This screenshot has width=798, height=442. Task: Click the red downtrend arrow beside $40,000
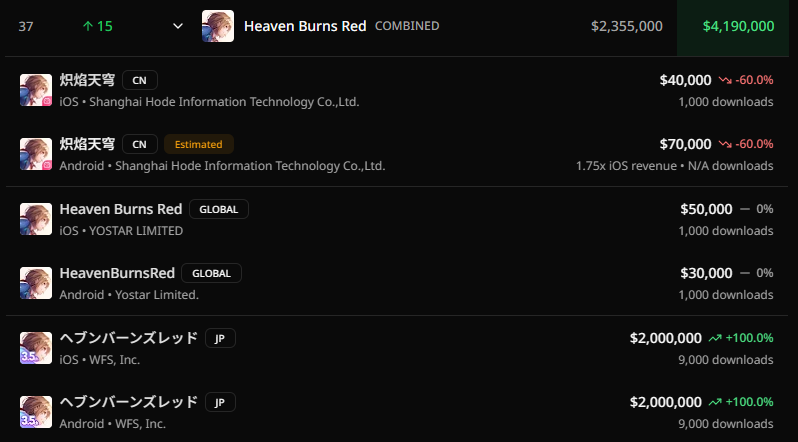click(x=725, y=80)
